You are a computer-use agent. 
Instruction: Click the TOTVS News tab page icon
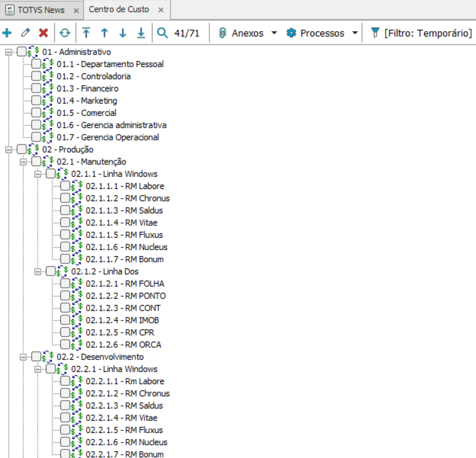[10, 10]
